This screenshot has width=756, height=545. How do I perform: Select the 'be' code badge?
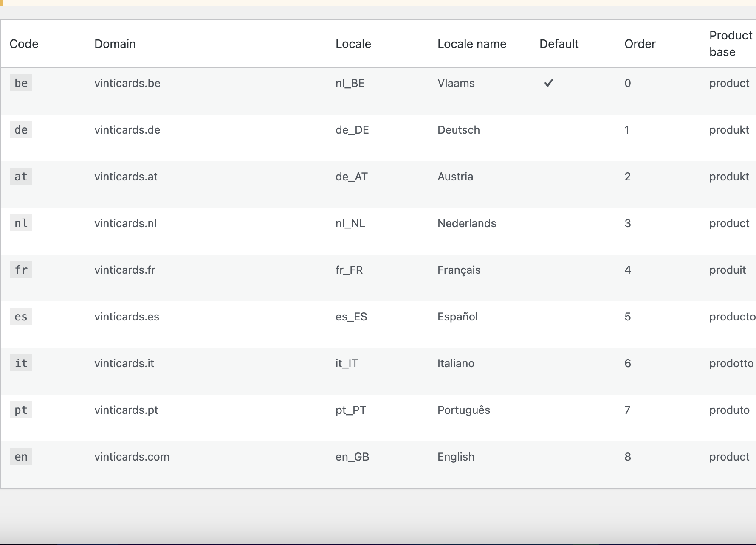(21, 83)
